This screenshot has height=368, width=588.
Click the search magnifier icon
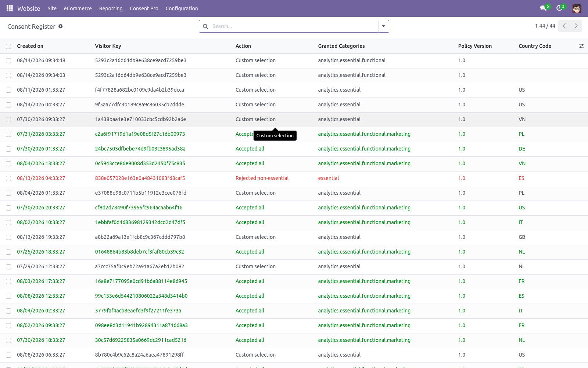tap(205, 26)
